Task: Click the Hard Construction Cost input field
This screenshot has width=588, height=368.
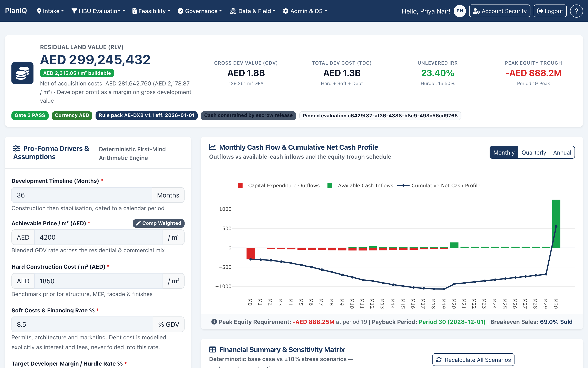Action: (x=98, y=281)
